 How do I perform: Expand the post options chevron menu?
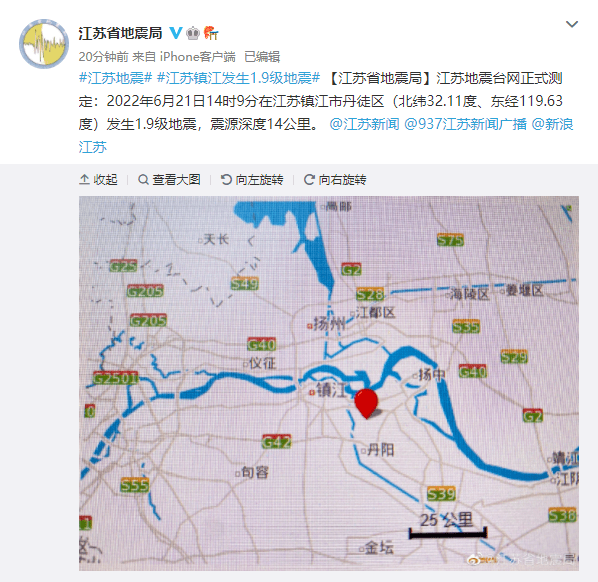coord(572,24)
